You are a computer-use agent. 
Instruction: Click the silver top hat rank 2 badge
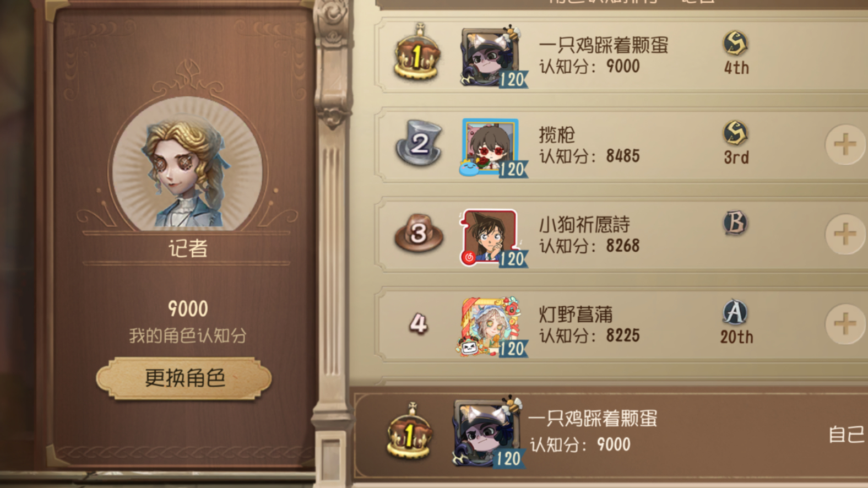click(x=419, y=144)
